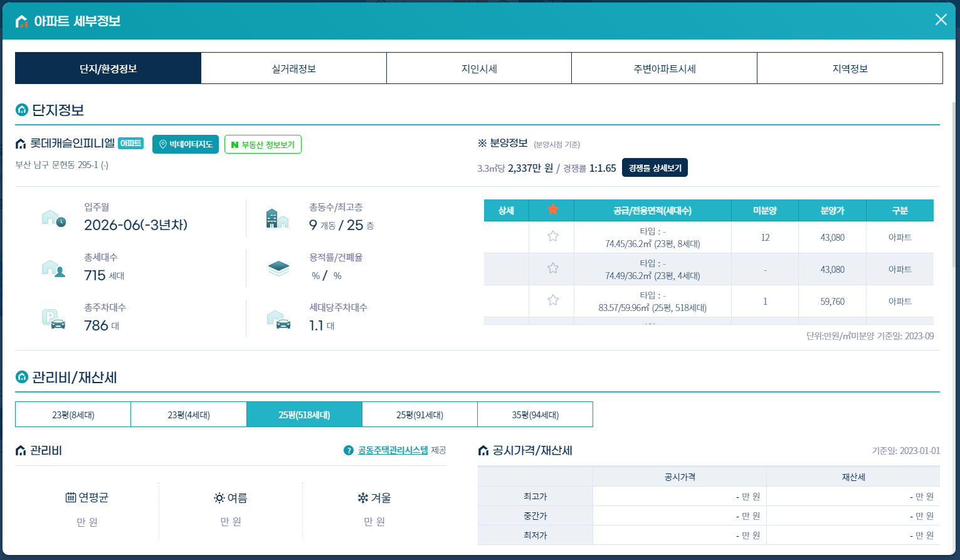This screenshot has width=960, height=560.
Task: Click the red star in the table header
Action: click(x=552, y=210)
